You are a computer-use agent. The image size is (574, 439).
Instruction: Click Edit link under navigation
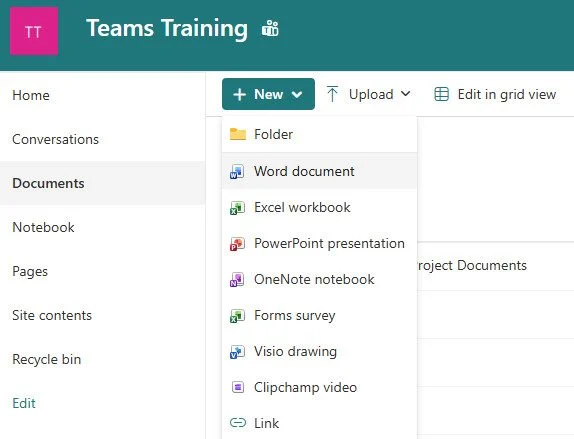(24, 403)
